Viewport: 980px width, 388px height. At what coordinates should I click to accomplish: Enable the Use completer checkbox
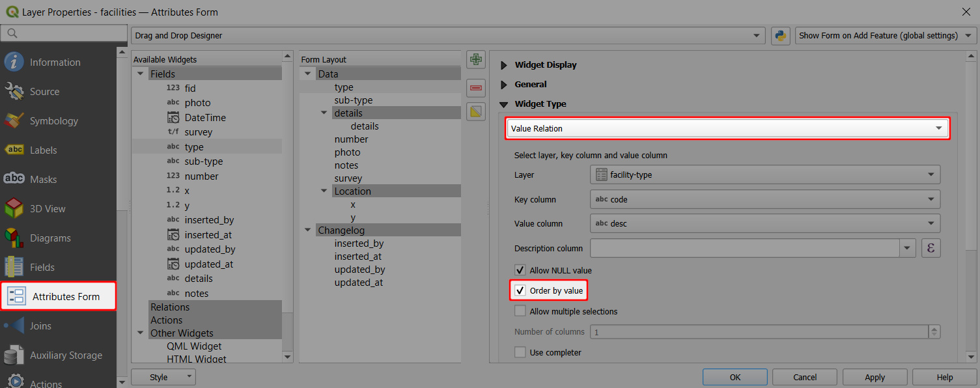(x=520, y=352)
